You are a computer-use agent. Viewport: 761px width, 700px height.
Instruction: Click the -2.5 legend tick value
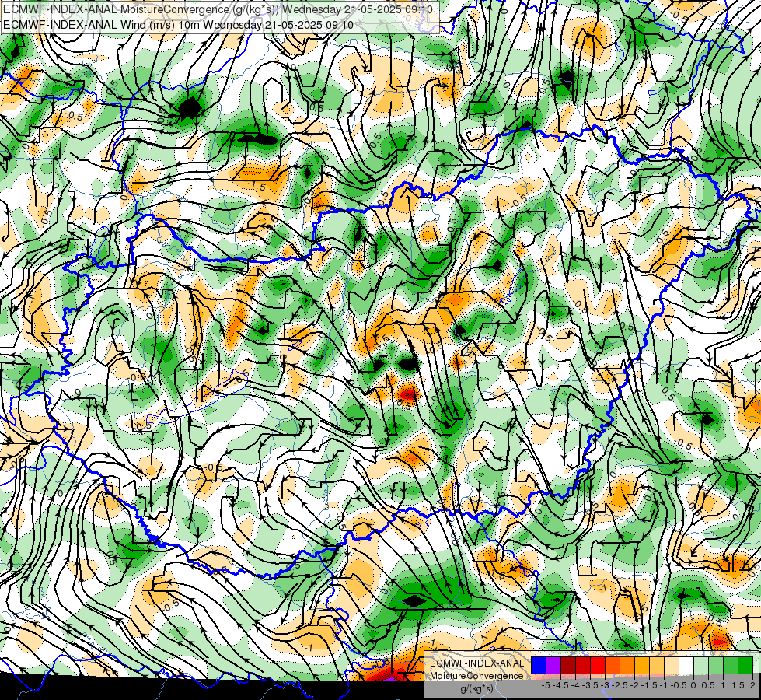620,685
